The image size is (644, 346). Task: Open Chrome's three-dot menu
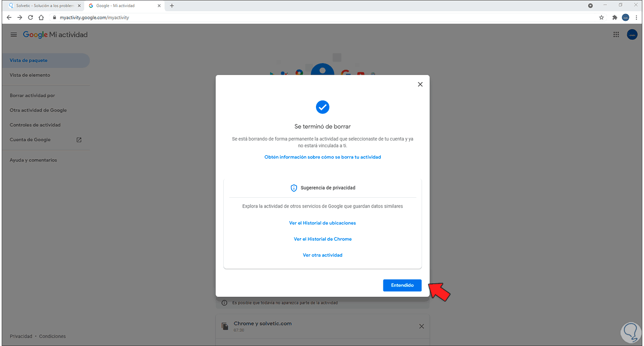637,18
